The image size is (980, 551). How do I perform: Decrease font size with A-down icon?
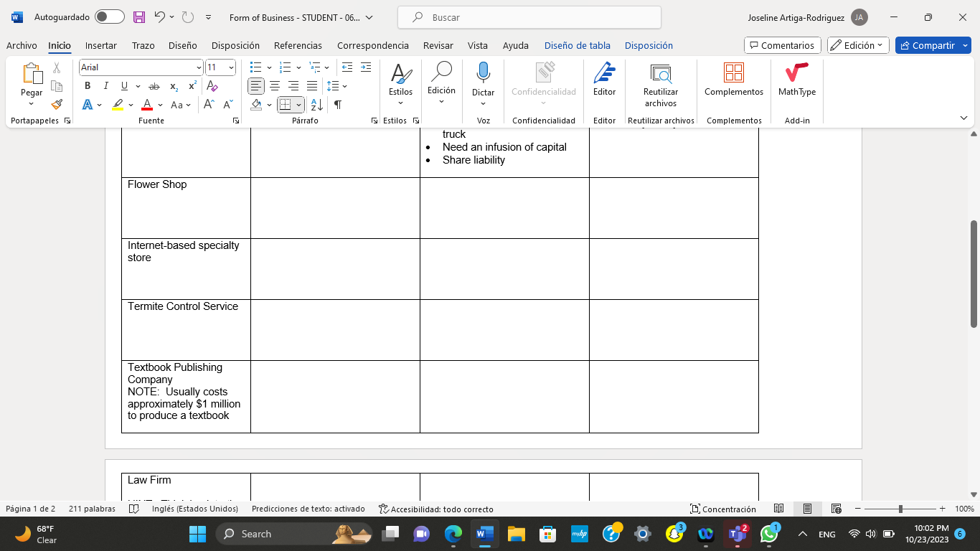pos(228,104)
